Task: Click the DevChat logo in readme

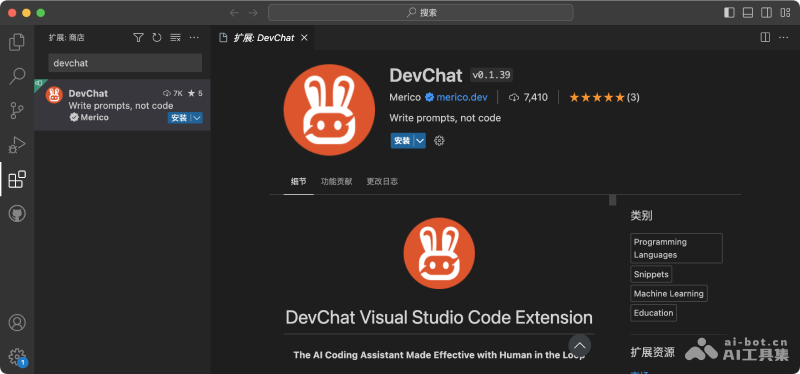Action: pyautogui.click(x=439, y=253)
